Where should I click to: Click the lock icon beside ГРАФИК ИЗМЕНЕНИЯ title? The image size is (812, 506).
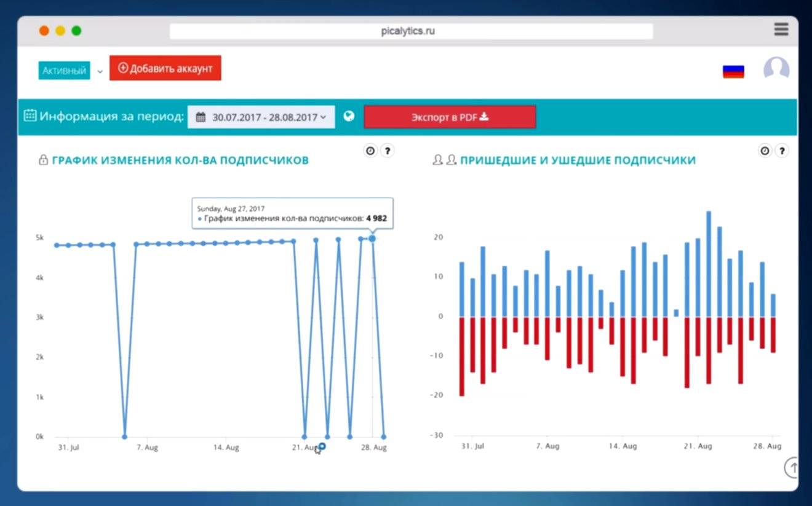click(43, 160)
